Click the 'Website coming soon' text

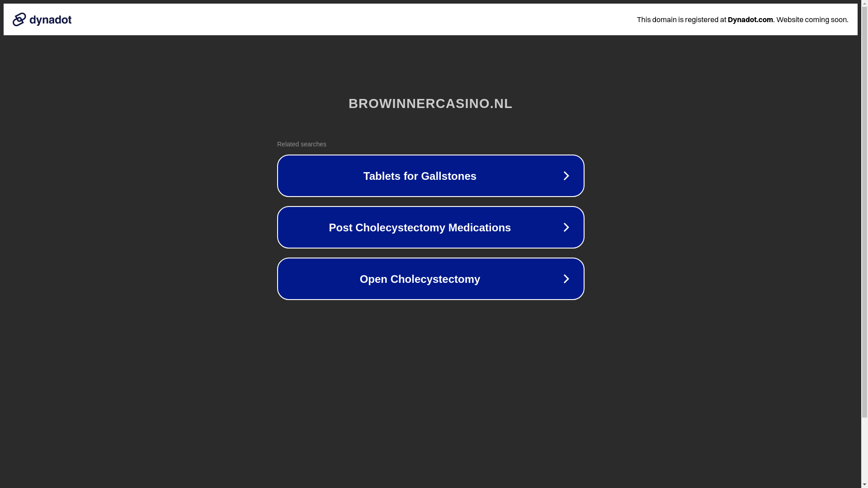tap(812, 19)
